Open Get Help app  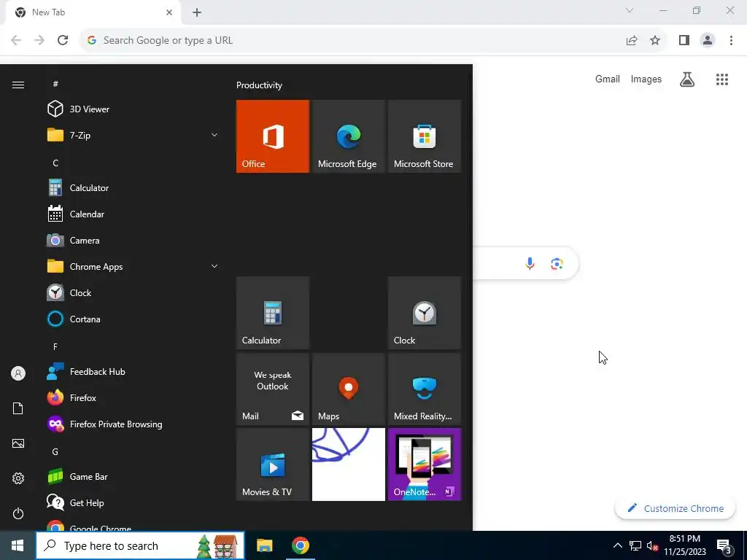133,503
